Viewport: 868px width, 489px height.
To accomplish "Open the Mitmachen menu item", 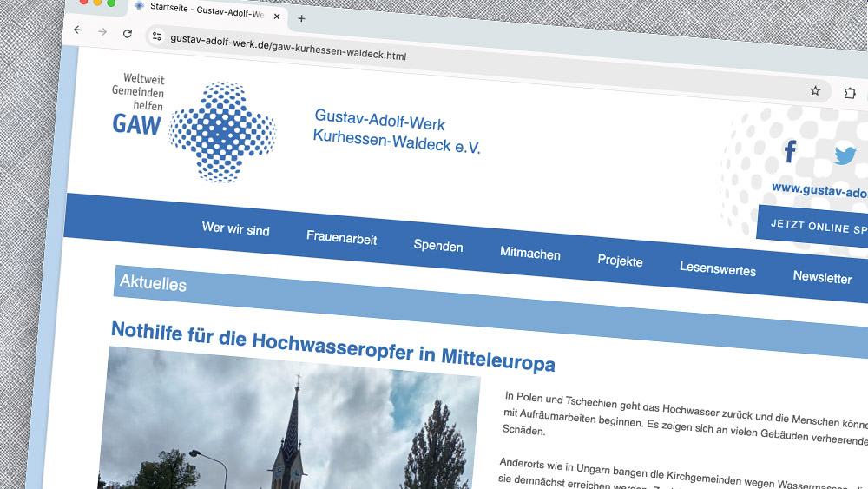I will [530, 253].
